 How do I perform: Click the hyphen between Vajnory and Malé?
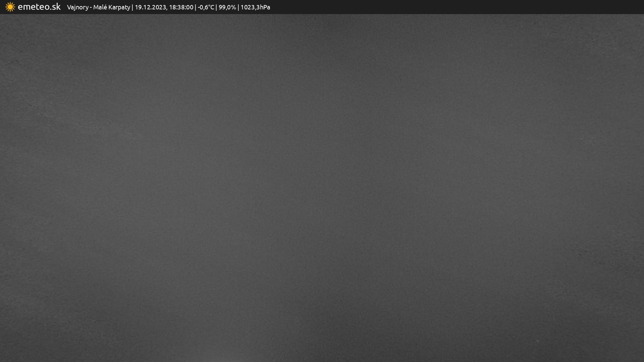point(91,7)
